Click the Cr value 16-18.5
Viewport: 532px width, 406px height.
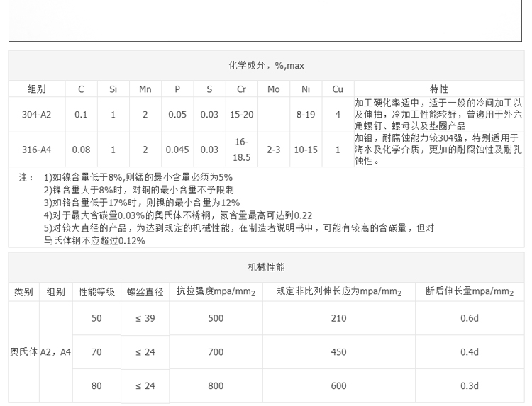(241, 150)
